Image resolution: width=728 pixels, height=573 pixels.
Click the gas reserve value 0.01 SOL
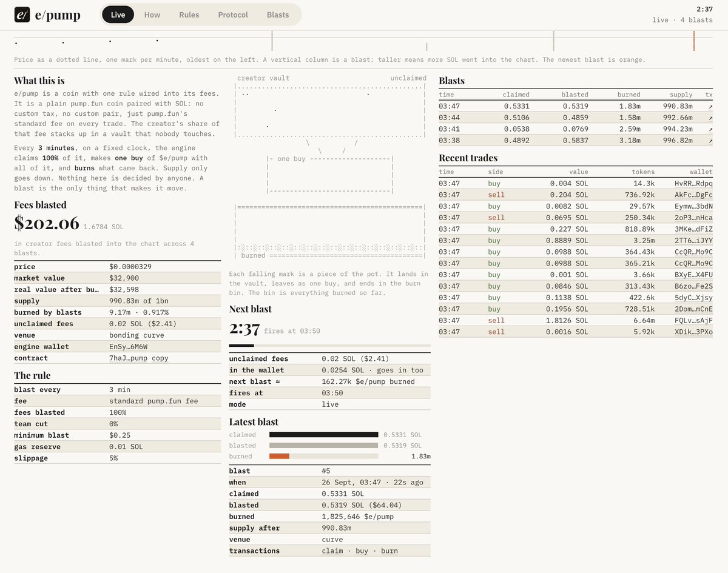click(126, 447)
